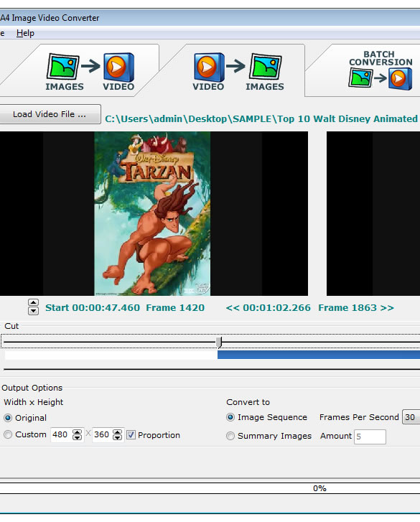Select Custom size radio button
This screenshot has width=420, height=522.
point(8,434)
